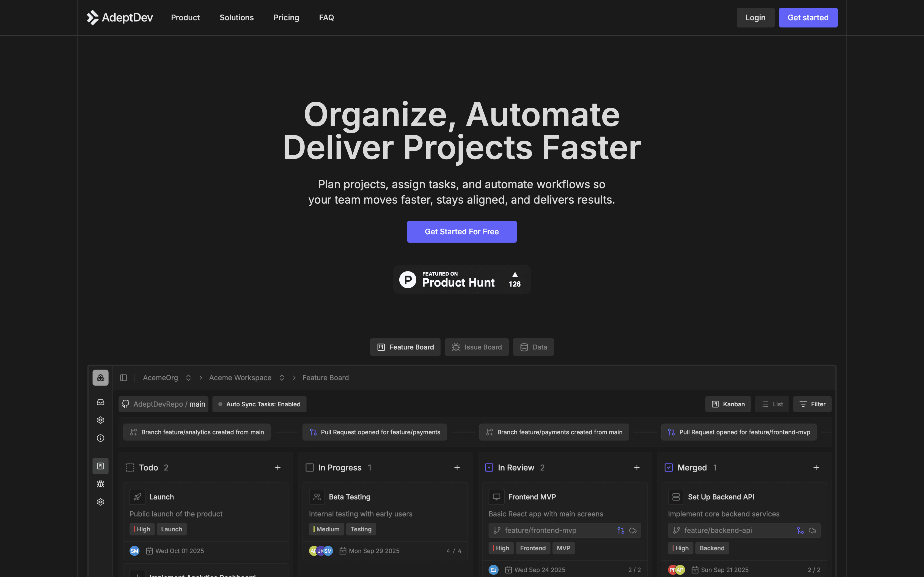Switch to Kanban view

coord(728,404)
